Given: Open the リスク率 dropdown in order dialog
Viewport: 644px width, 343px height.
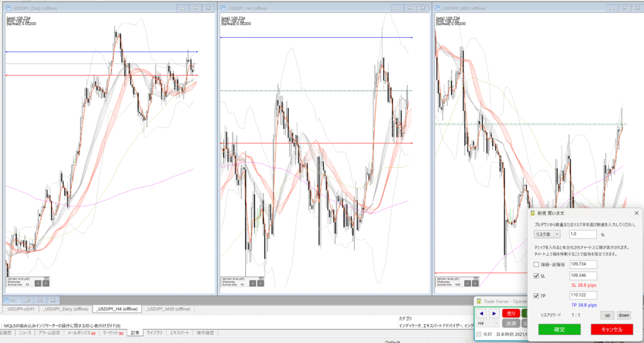Looking at the screenshot, I should [547, 234].
